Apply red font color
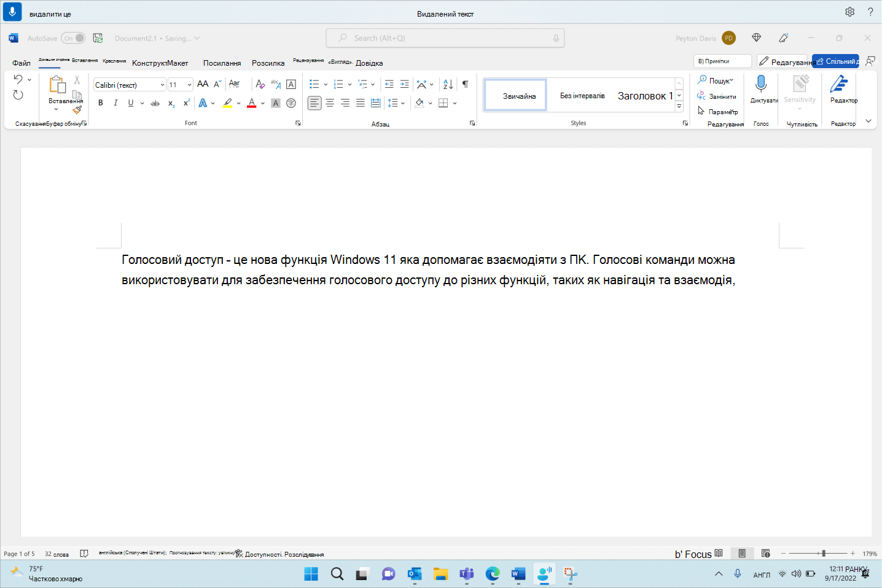Viewport: 882px width, 588px height. pyautogui.click(x=251, y=103)
